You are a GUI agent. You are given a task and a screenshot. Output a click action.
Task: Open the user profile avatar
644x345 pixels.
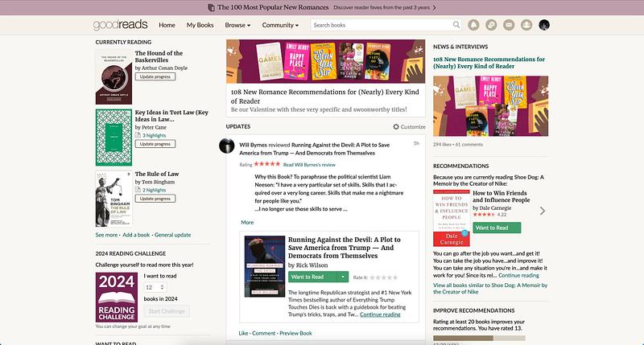point(544,25)
